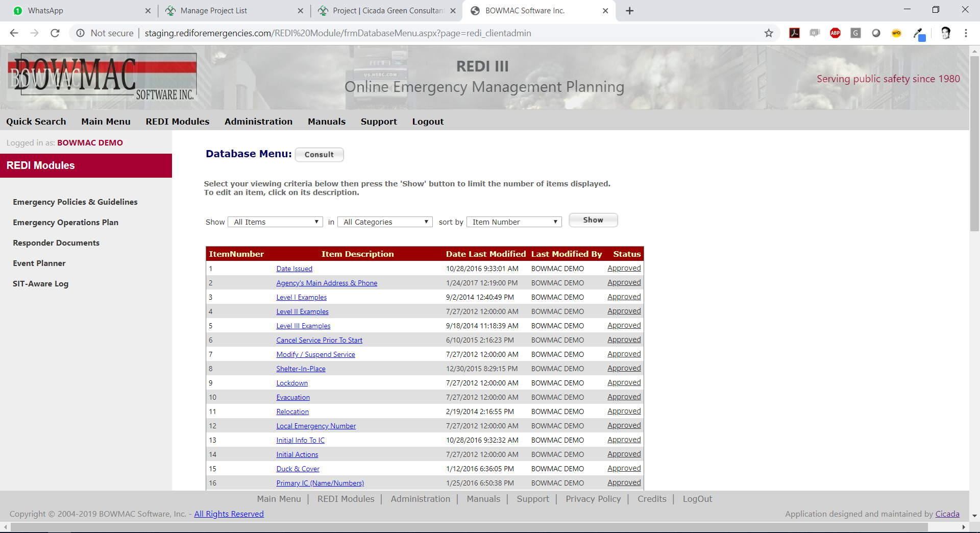980x533 pixels.
Task: Open the Adobe Acrobat PDF extension
Action: (x=794, y=33)
